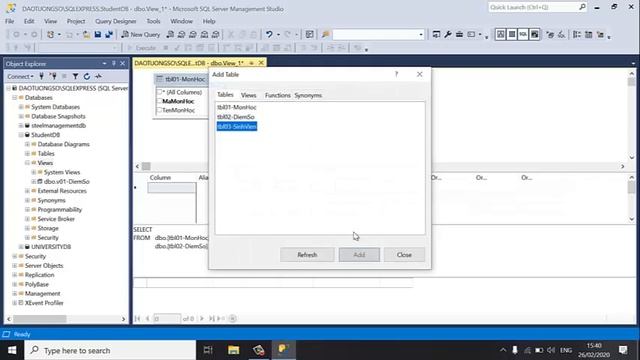This screenshot has width=640, height=360.
Task: Select tbl02-DiemSo in the table list
Action: point(236,117)
